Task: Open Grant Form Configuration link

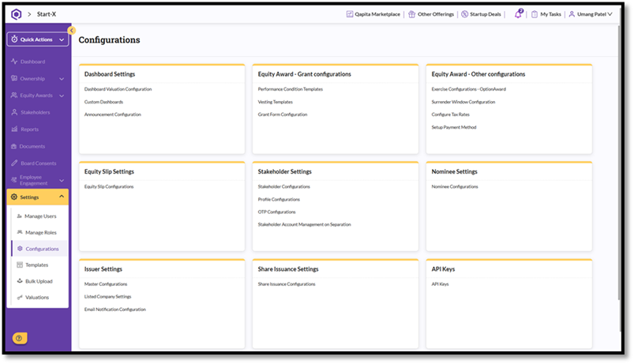Action: click(283, 114)
